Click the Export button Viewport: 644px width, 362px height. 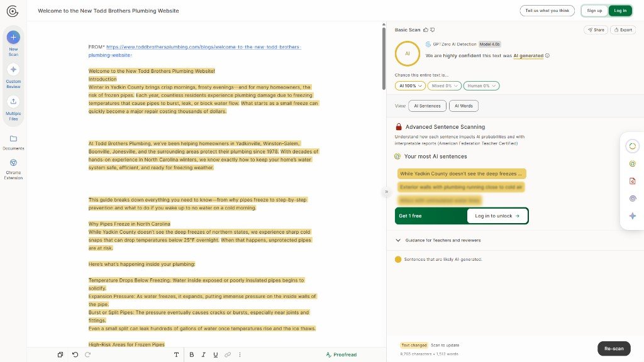coord(623,30)
